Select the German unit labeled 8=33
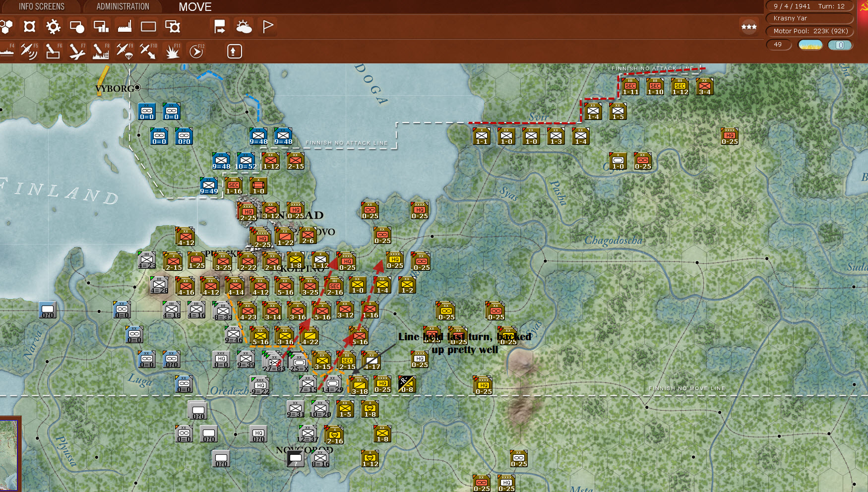The width and height of the screenshot is (868, 492). point(223,311)
